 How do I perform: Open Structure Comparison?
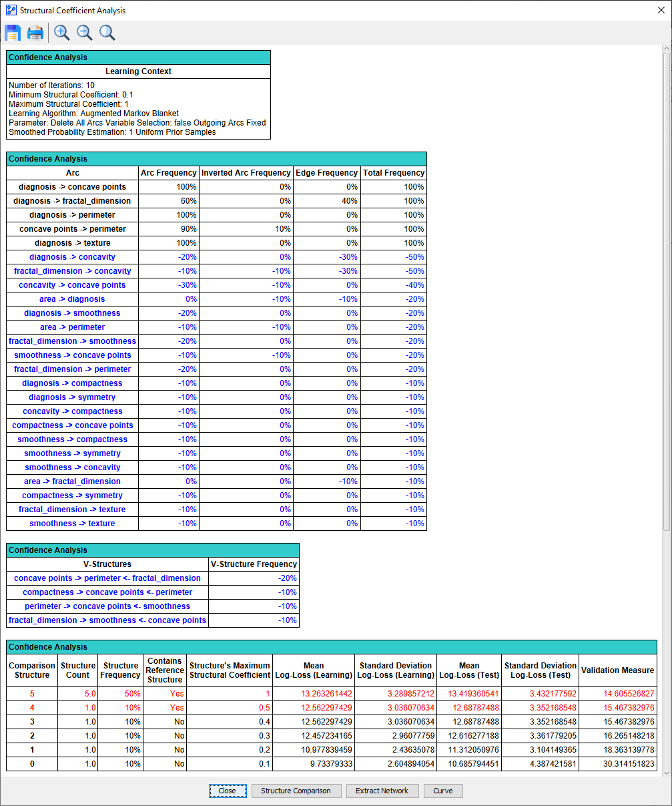point(296,791)
